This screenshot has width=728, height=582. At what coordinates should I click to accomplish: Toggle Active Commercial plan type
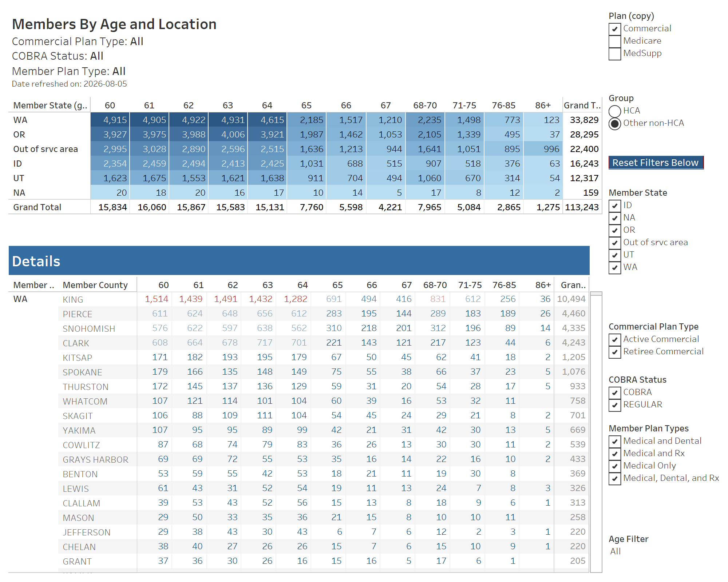pos(615,339)
